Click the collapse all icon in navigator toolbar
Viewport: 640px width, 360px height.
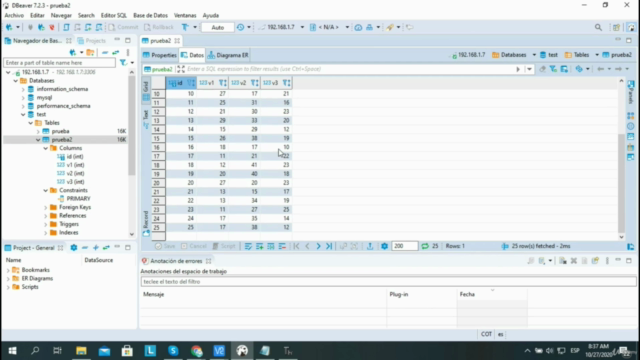[x=105, y=52]
